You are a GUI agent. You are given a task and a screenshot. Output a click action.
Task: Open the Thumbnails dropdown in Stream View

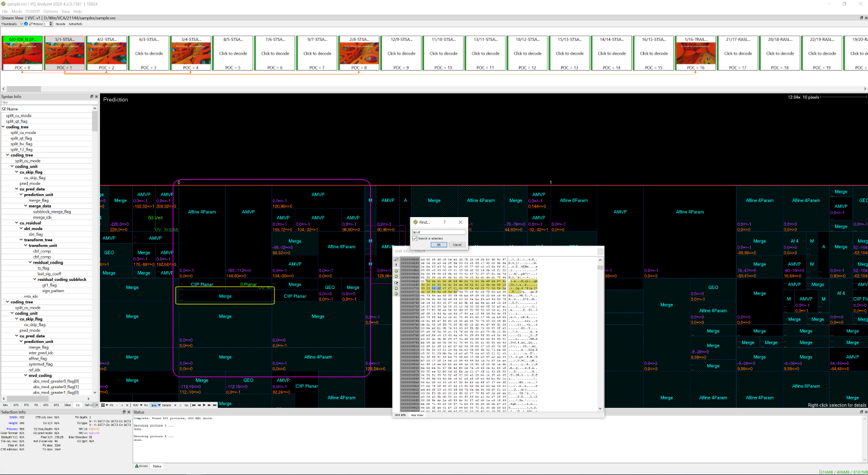(x=11, y=24)
